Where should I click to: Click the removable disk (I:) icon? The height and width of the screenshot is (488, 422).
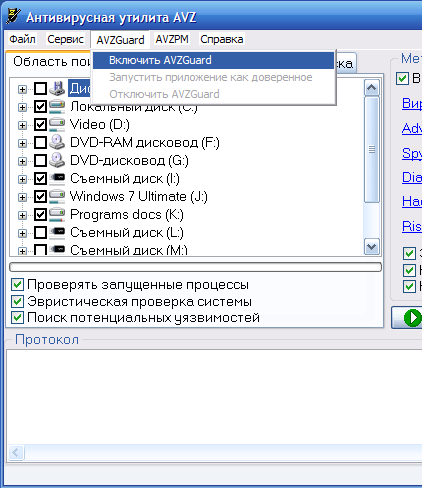point(57,179)
